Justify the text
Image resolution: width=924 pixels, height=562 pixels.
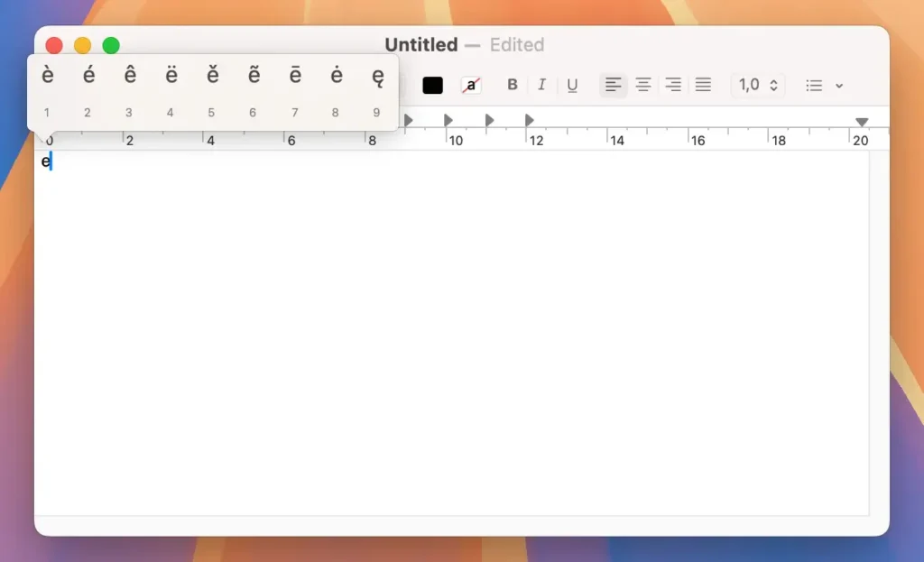[x=703, y=85]
